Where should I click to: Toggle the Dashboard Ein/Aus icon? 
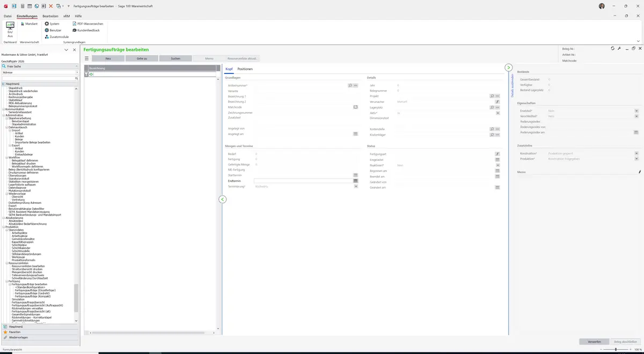pos(10,29)
